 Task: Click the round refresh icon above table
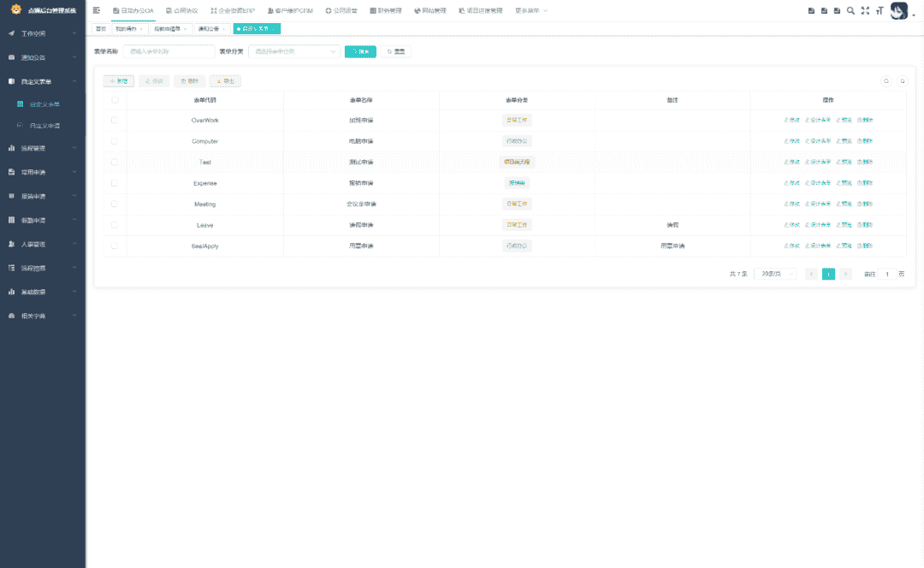point(902,81)
